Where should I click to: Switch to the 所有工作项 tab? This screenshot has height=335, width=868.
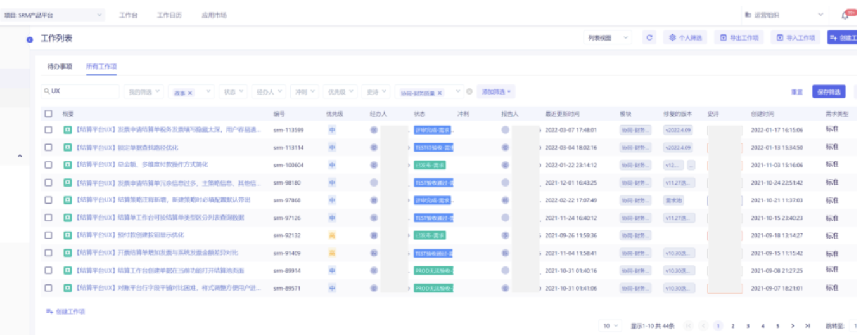[x=101, y=67]
